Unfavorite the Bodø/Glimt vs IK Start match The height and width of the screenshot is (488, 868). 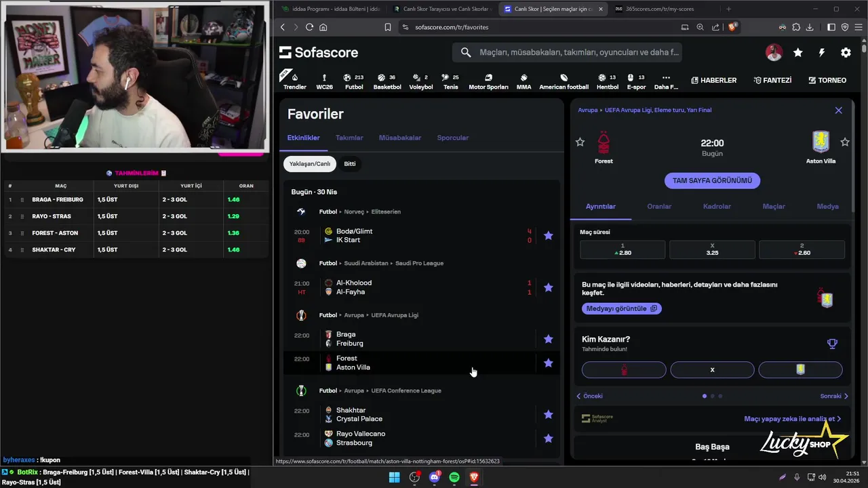[549, 236]
